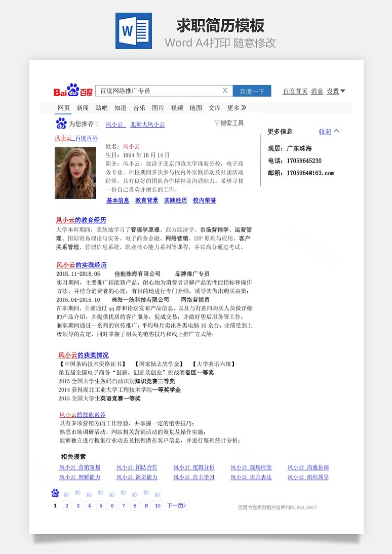Open recommended link 北师大风小云
Image resolution: width=392 pixels, height=554 pixels.
[147, 125]
